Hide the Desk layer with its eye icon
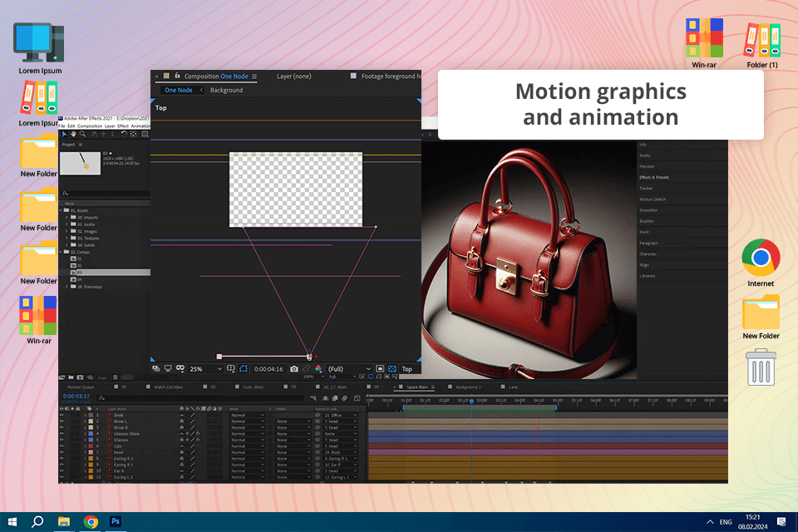Screen dimensions: 798x532 pos(62,416)
